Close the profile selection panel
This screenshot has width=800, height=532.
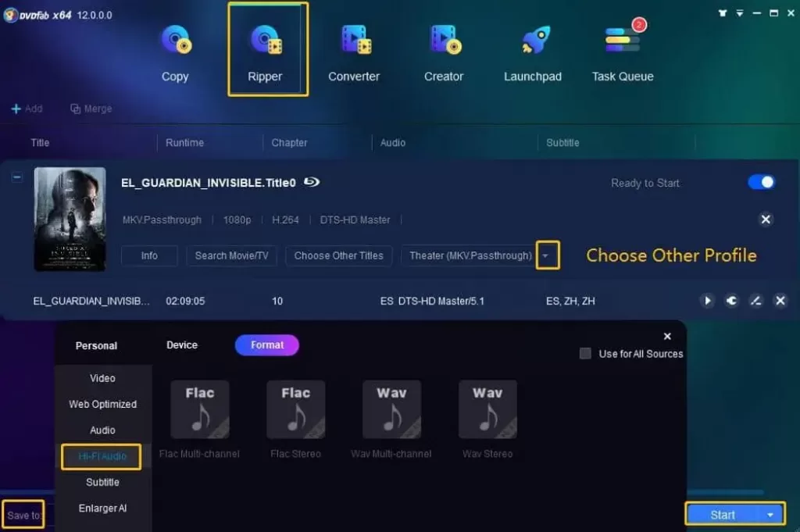click(667, 336)
